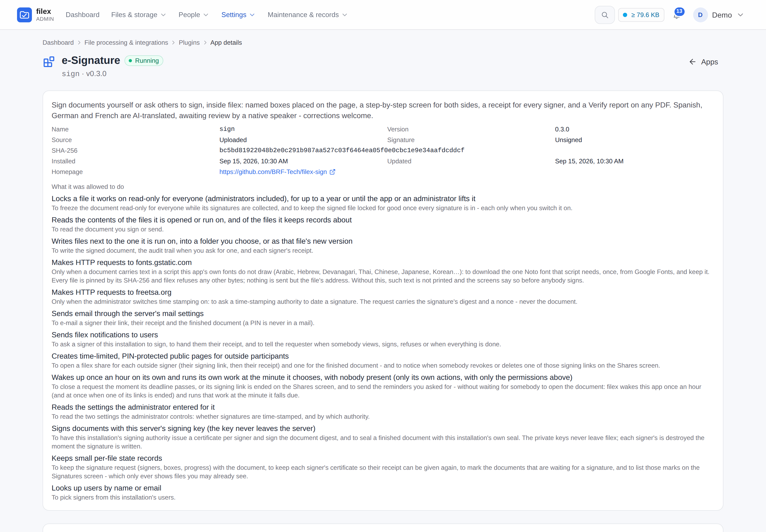Expand the People menu
The image size is (766, 532).
pyautogui.click(x=193, y=15)
